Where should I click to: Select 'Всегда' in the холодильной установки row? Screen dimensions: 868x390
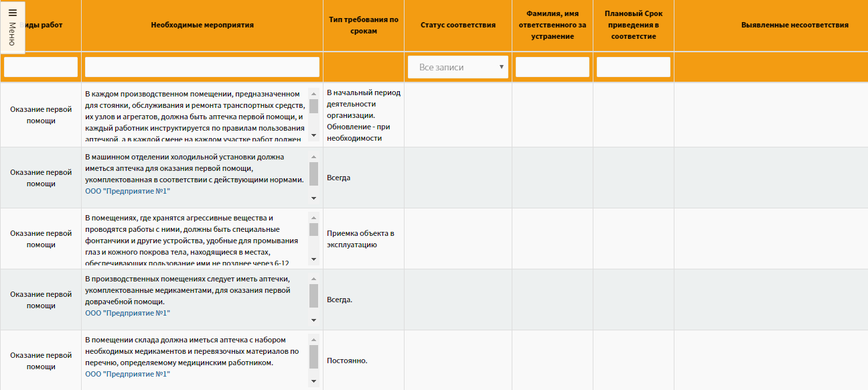tap(339, 178)
